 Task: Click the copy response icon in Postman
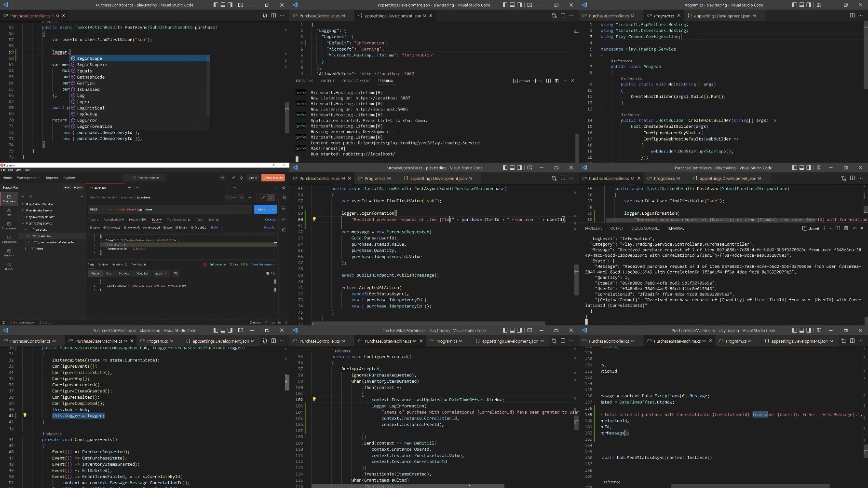coord(268,273)
